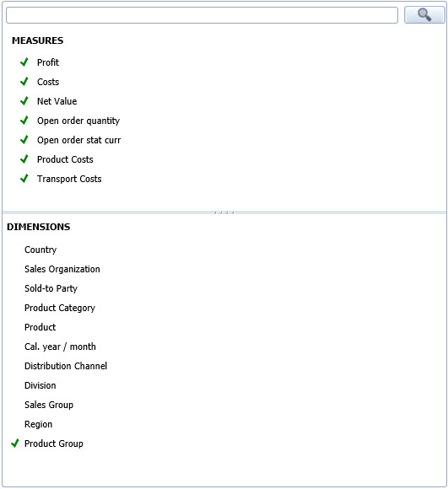Screen dimensions: 448x489
Task: Click the green checkmark beside Costs
Action: coord(24,82)
